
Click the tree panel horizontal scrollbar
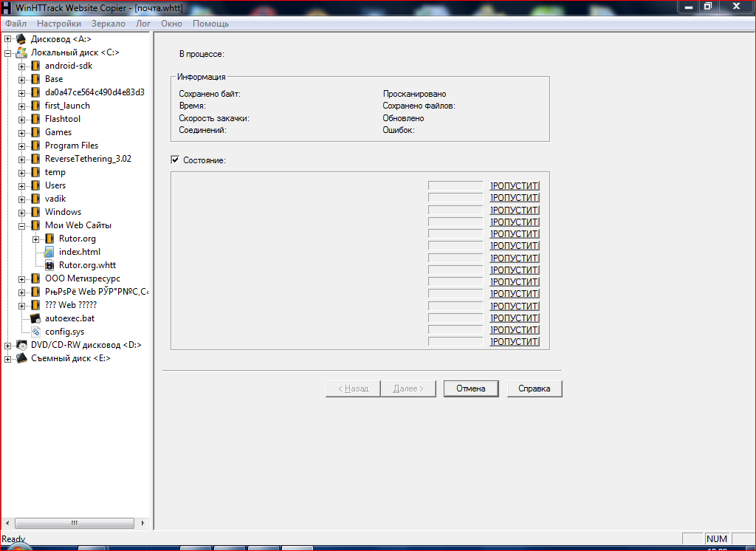75,522
